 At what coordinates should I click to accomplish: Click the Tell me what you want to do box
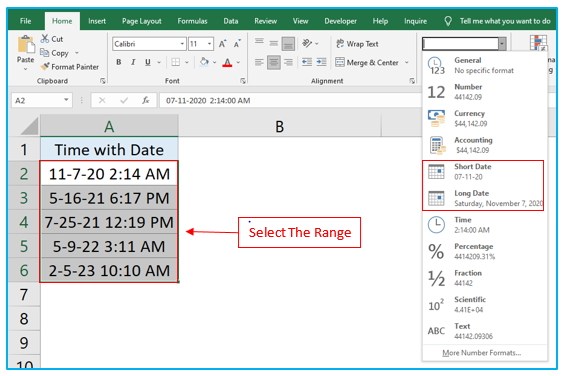coord(505,21)
